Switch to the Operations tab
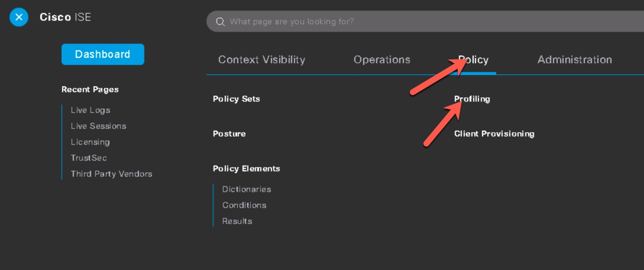The image size is (644, 270). [382, 60]
